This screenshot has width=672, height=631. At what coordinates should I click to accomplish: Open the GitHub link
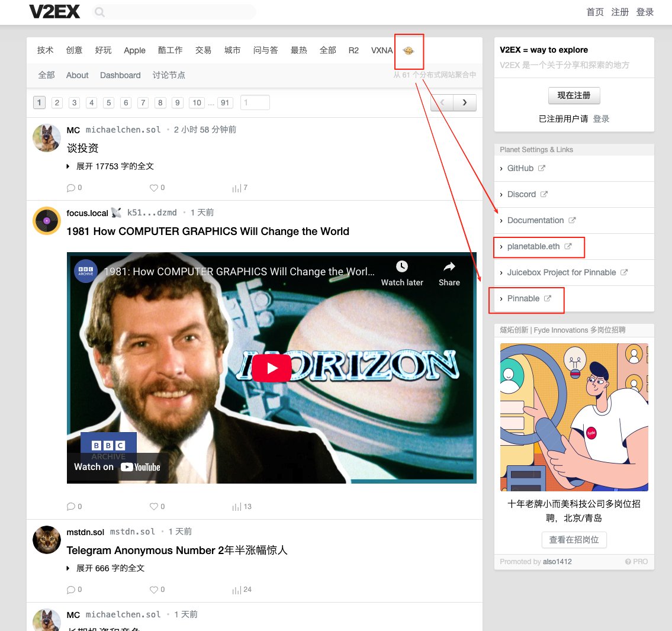tap(520, 168)
